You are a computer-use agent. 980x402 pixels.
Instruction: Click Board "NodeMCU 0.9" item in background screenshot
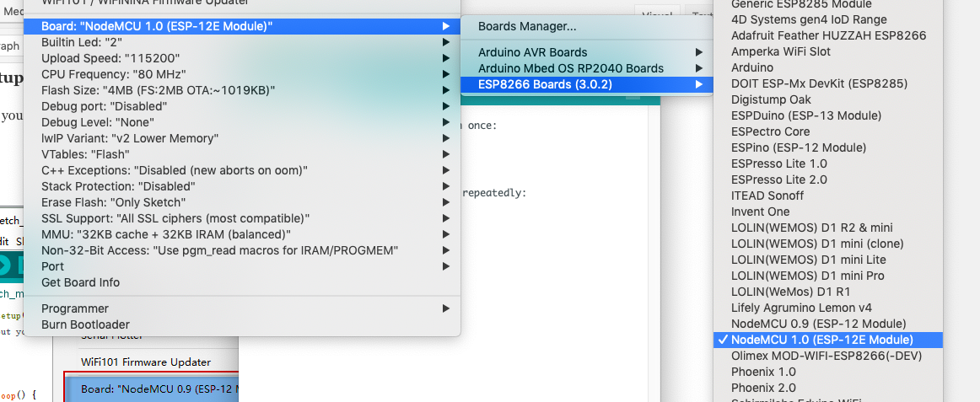pos(151,389)
